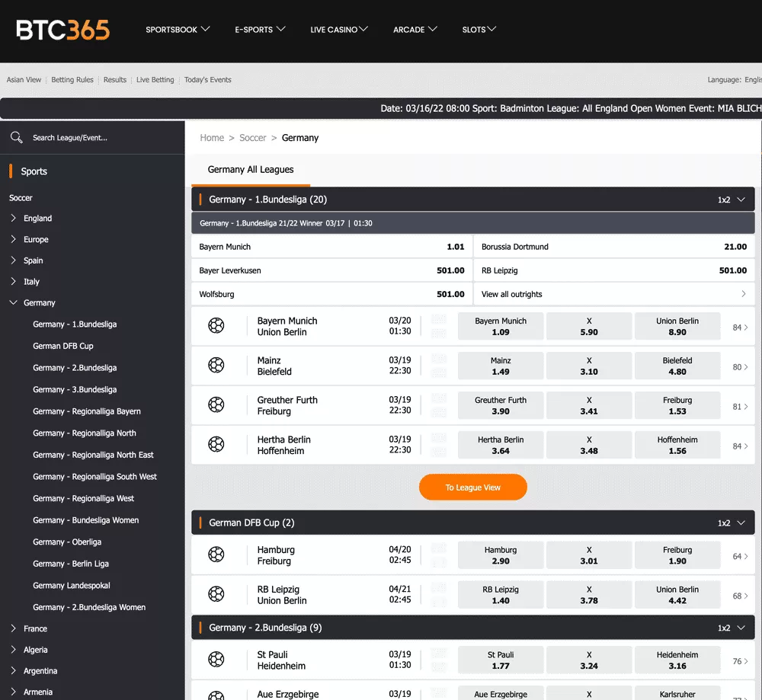Screen dimensions: 762x700
Task: Click soccer ball icon for Hertha Berlin match
Action: point(216,445)
